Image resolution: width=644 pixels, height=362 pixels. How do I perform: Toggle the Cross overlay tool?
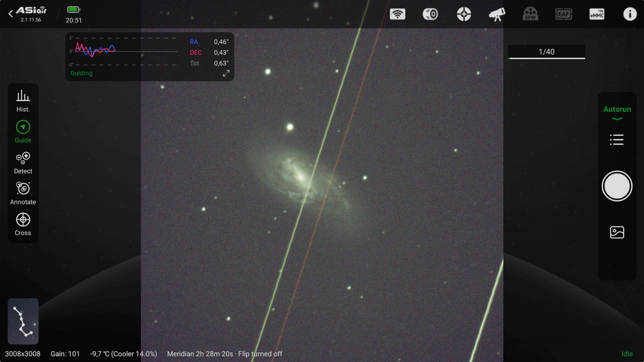coord(23,224)
